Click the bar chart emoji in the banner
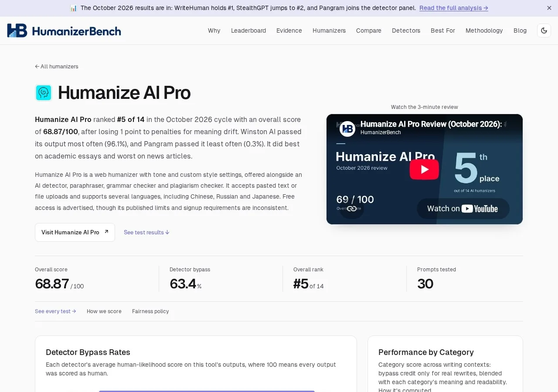The height and width of the screenshot is (392, 558). click(x=73, y=8)
